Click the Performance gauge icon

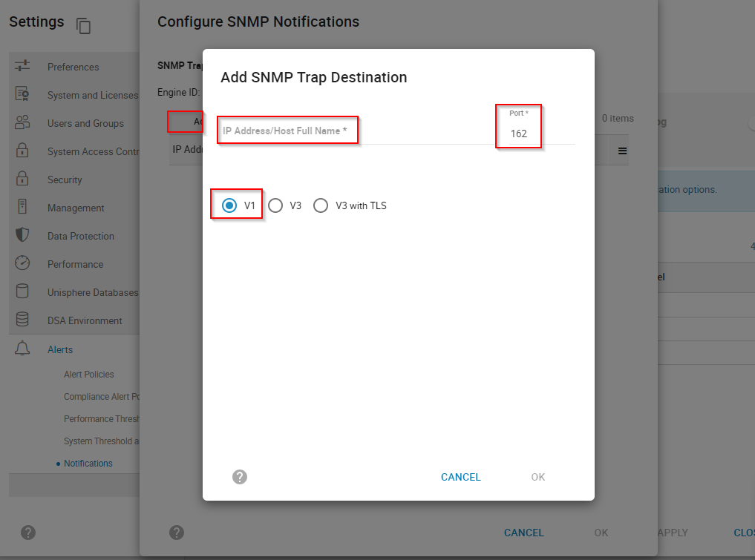24,264
